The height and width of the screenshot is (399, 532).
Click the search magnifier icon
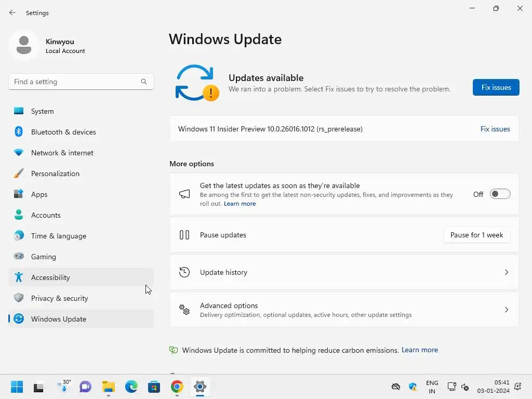(x=144, y=82)
